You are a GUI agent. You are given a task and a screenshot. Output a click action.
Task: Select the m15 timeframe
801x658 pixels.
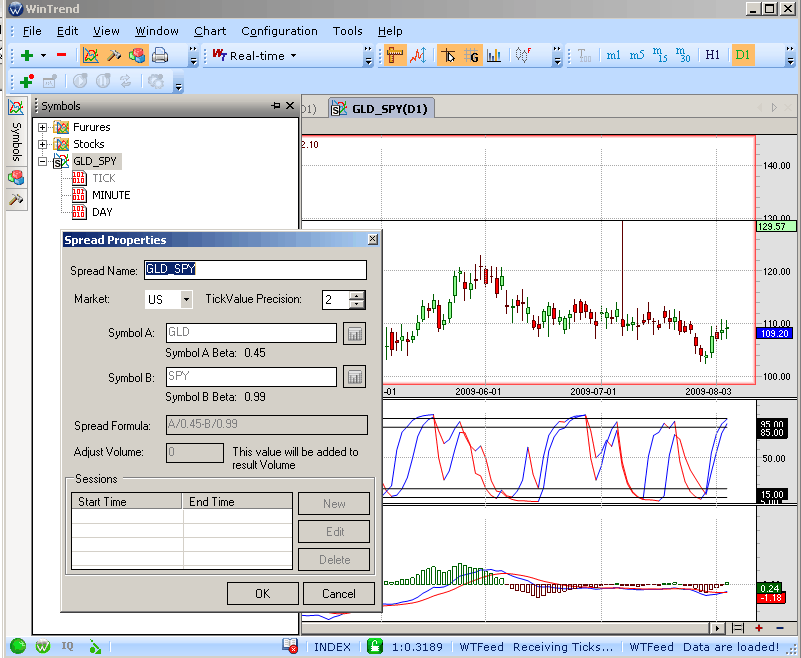pyautogui.click(x=660, y=55)
